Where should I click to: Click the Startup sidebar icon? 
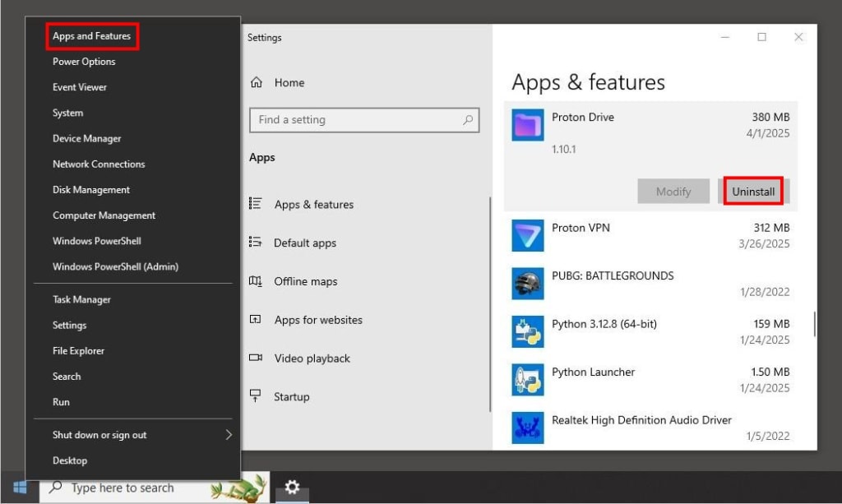pyautogui.click(x=256, y=396)
